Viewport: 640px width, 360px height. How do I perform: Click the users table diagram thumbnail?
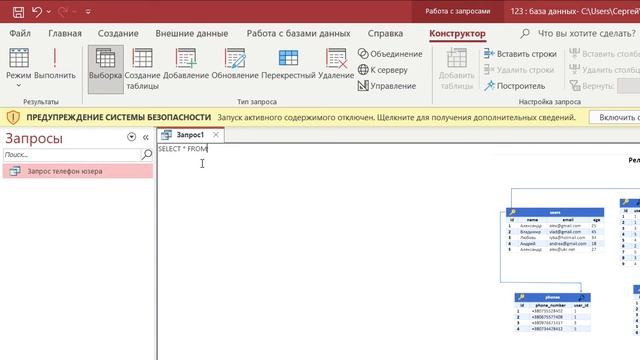555,230
